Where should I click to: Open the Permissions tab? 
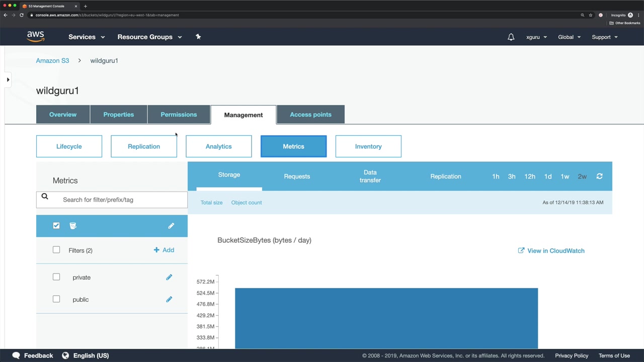(179, 114)
